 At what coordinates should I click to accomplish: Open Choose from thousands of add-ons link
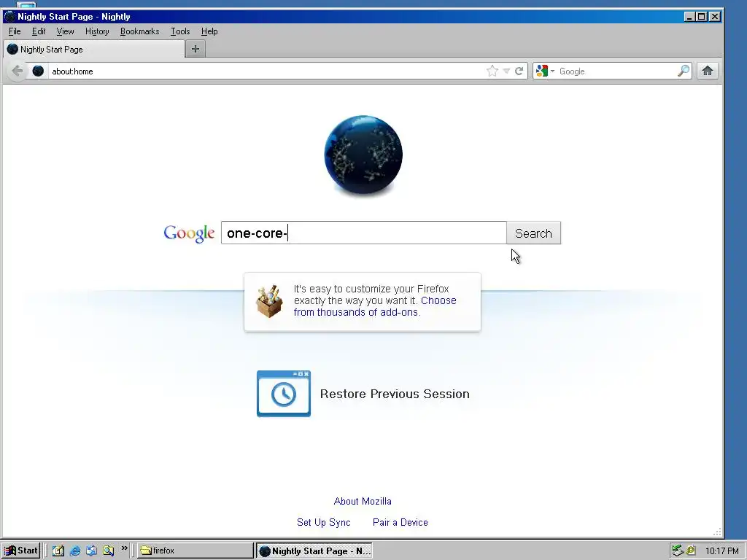click(x=375, y=306)
